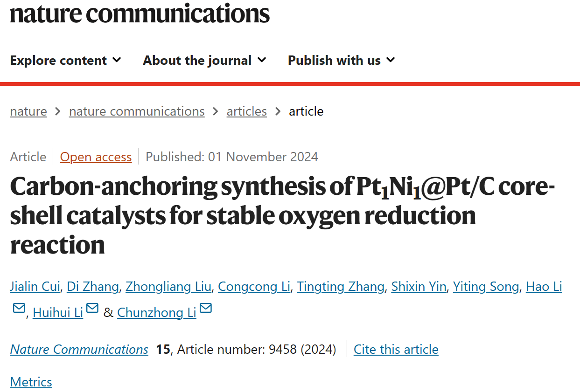View author Yiting Song's information
Screen dimensions: 580x392
coord(486,286)
